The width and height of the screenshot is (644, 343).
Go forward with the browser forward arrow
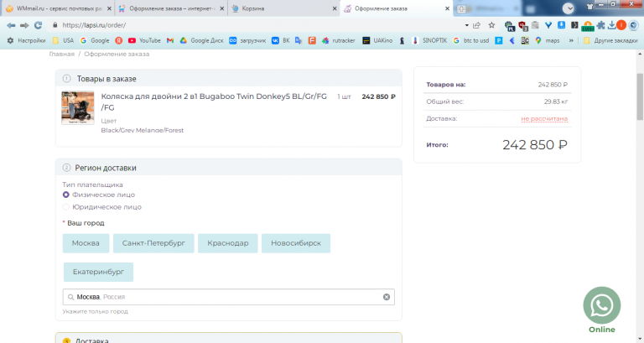(24, 25)
